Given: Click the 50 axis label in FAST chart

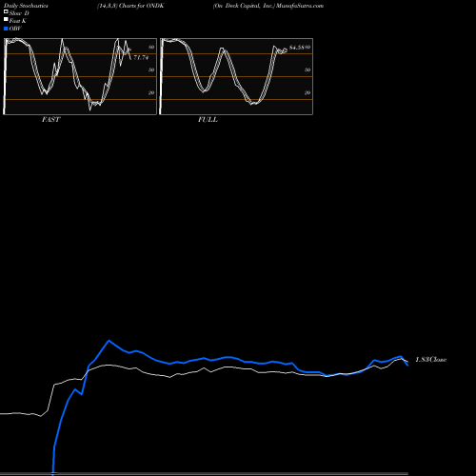Looking at the screenshot, I should 151,69.
